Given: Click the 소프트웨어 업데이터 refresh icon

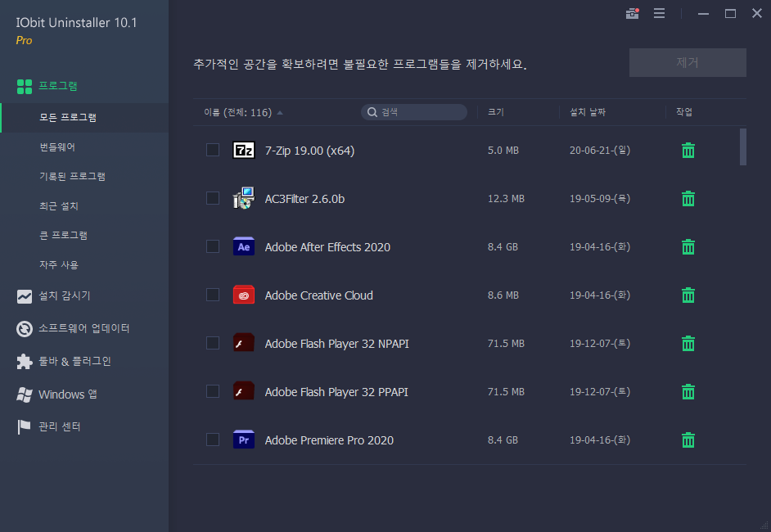Looking at the screenshot, I should pos(24,328).
